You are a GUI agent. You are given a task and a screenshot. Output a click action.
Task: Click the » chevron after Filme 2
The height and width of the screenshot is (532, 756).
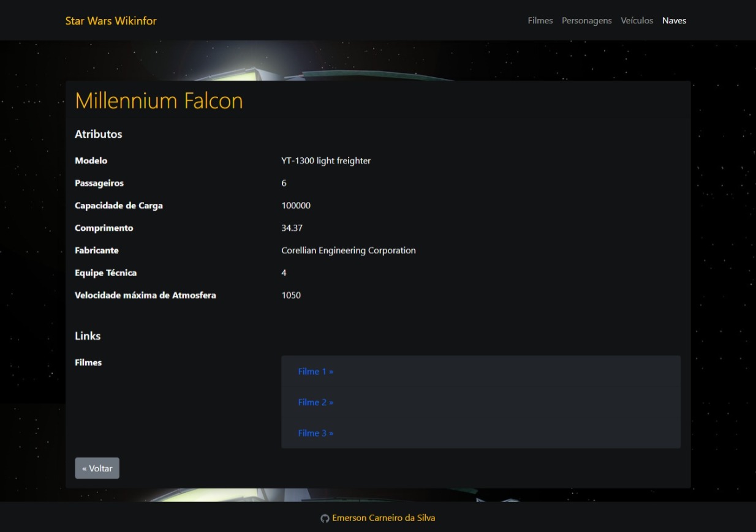point(331,402)
